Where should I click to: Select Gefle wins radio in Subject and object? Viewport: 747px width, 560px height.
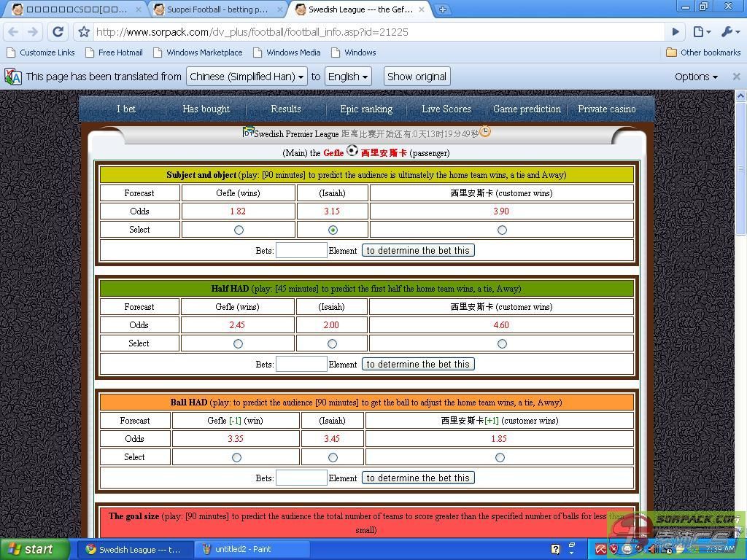pos(239,230)
